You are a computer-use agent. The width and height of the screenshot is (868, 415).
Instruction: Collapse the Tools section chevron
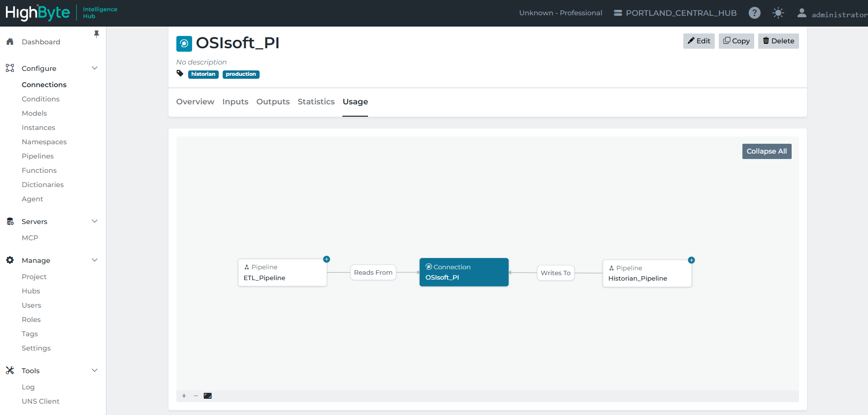[95, 370]
